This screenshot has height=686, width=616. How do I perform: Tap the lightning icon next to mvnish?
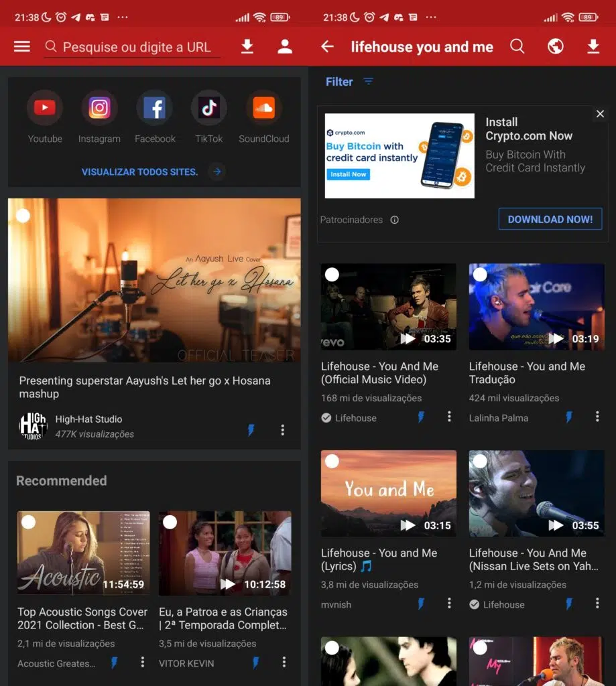coord(421,604)
